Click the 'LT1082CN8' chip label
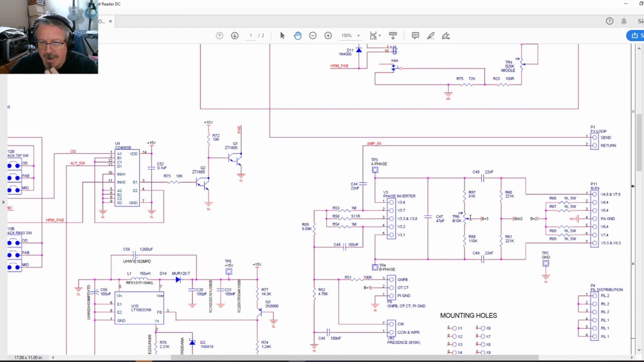644x362 pixels. pyautogui.click(x=141, y=310)
